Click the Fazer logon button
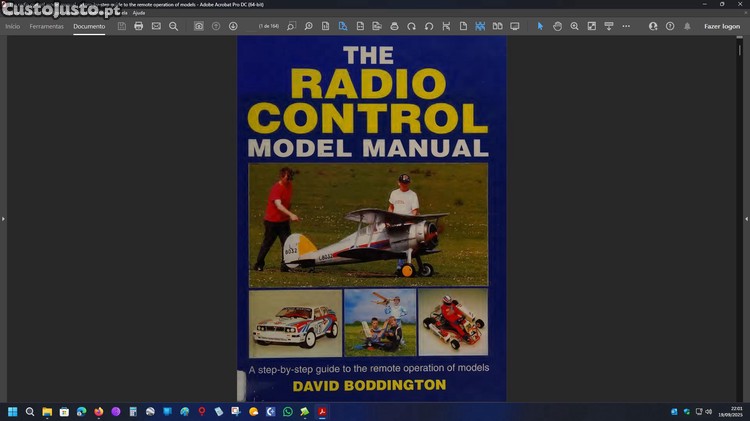 pyautogui.click(x=721, y=26)
